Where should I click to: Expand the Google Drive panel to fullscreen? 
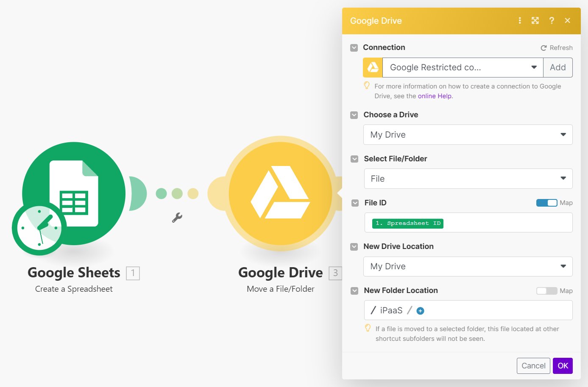pyautogui.click(x=535, y=20)
